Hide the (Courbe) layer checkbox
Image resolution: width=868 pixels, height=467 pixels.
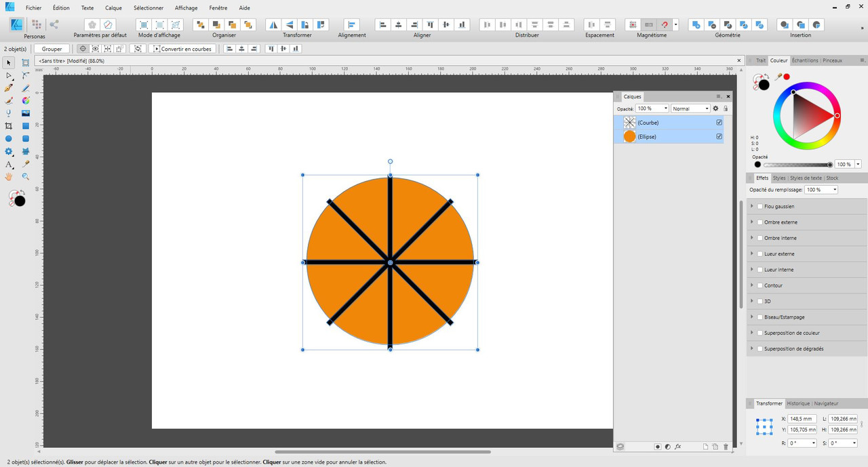pos(719,123)
